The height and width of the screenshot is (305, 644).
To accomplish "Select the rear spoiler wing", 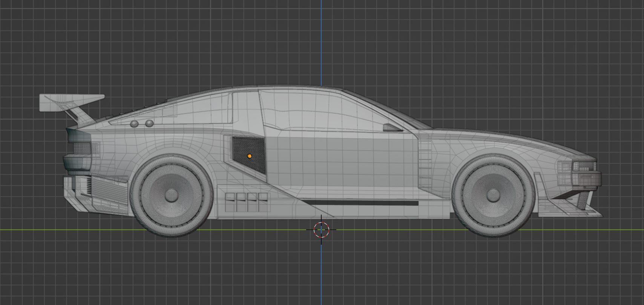I will [72, 103].
